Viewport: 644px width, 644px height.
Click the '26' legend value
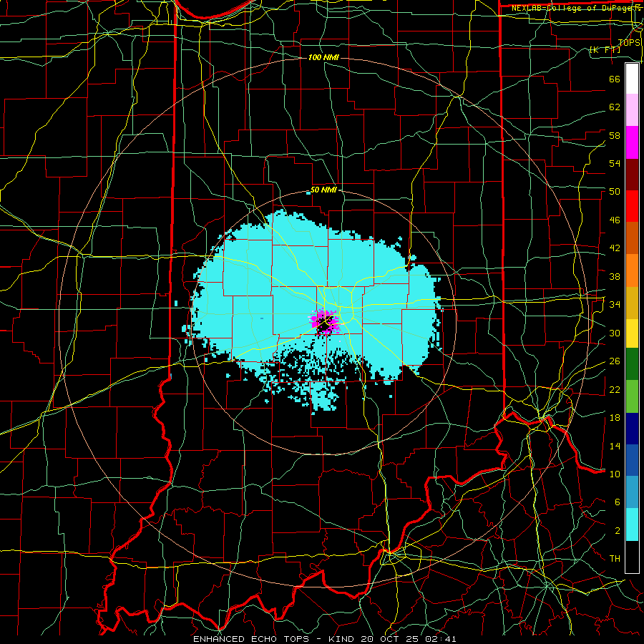[615, 361]
